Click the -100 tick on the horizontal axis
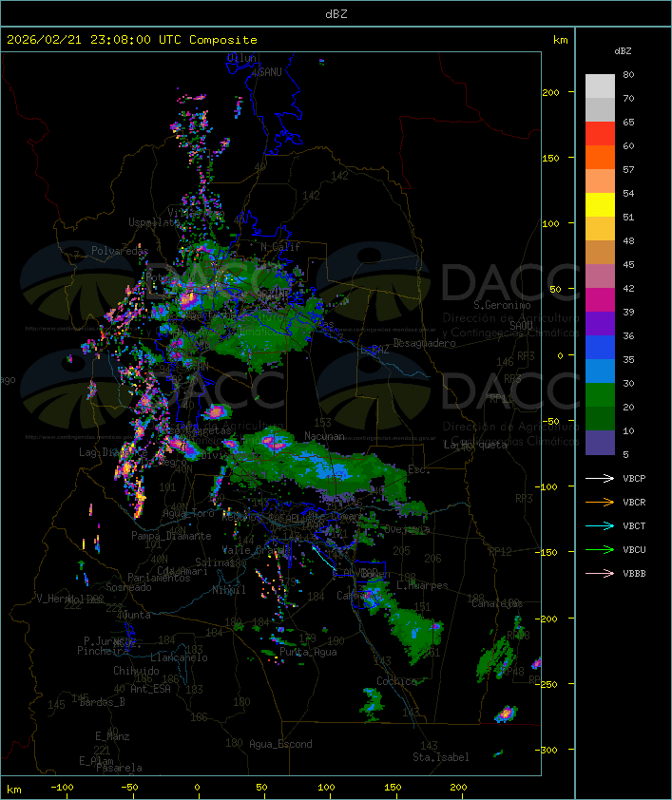 click(62, 788)
